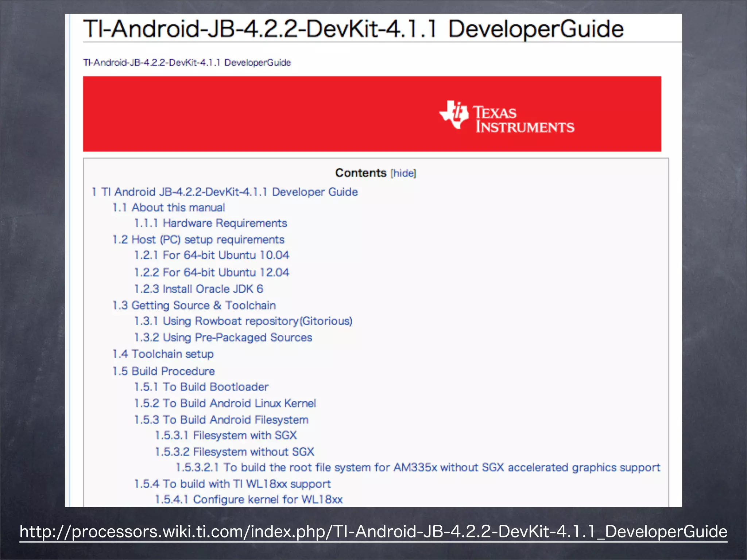Open 1.2 Host (PC) setup requirements

tap(198, 240)
